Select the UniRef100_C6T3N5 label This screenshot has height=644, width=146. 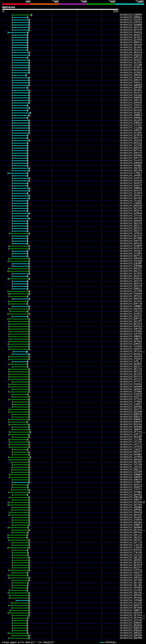131,291
